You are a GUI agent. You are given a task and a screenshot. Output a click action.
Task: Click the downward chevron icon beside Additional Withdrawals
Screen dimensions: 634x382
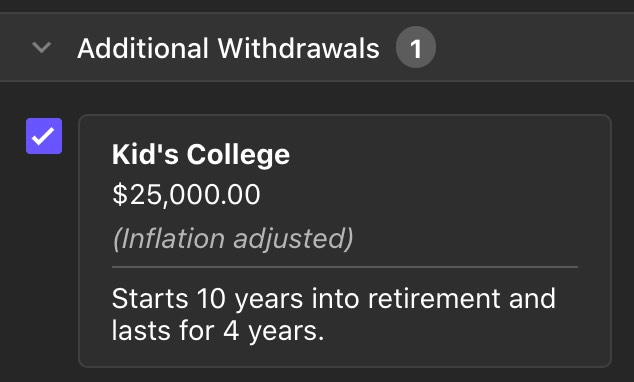42,48
